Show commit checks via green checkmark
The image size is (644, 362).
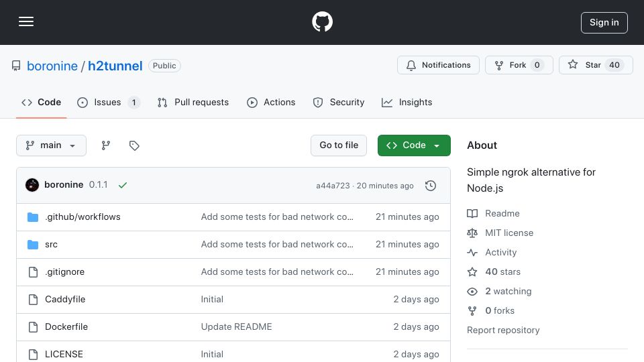click(x=122, y=185)
